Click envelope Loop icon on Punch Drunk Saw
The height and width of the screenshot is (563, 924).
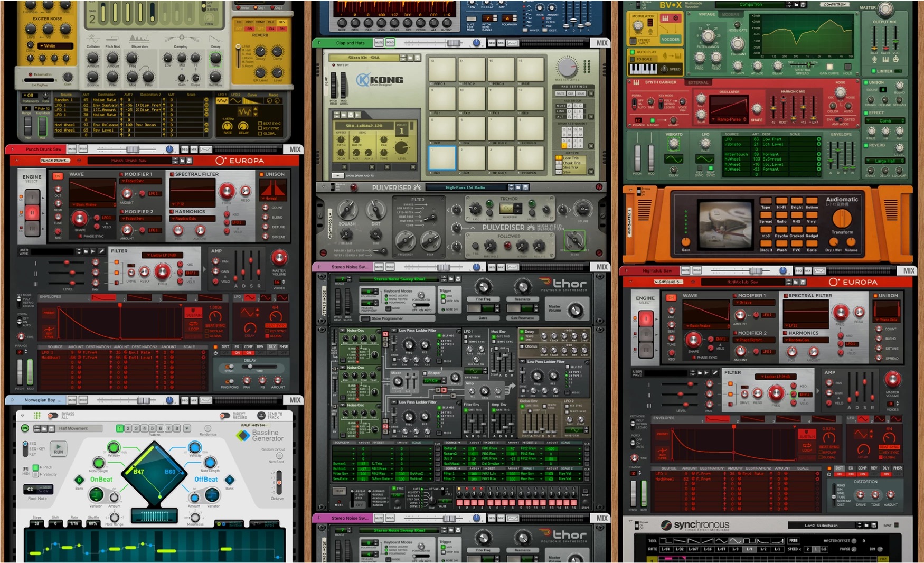[193, 326]
